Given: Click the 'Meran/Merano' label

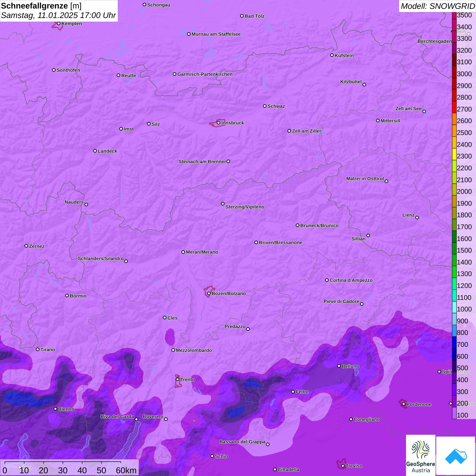Looking at the screenshot, I should [202, 252].
